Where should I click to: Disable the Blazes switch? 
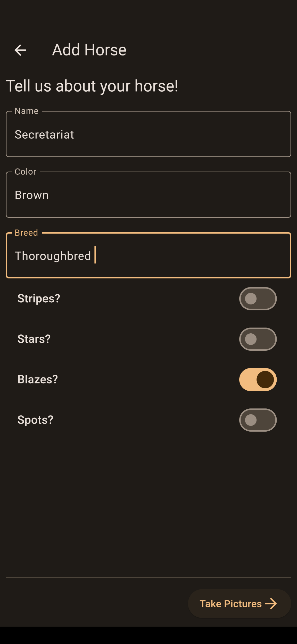[x=258, y=380]
